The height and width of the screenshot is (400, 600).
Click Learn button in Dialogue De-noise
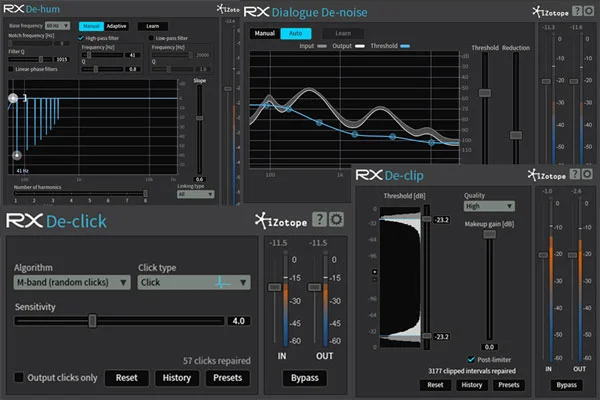tap(343, 33)
